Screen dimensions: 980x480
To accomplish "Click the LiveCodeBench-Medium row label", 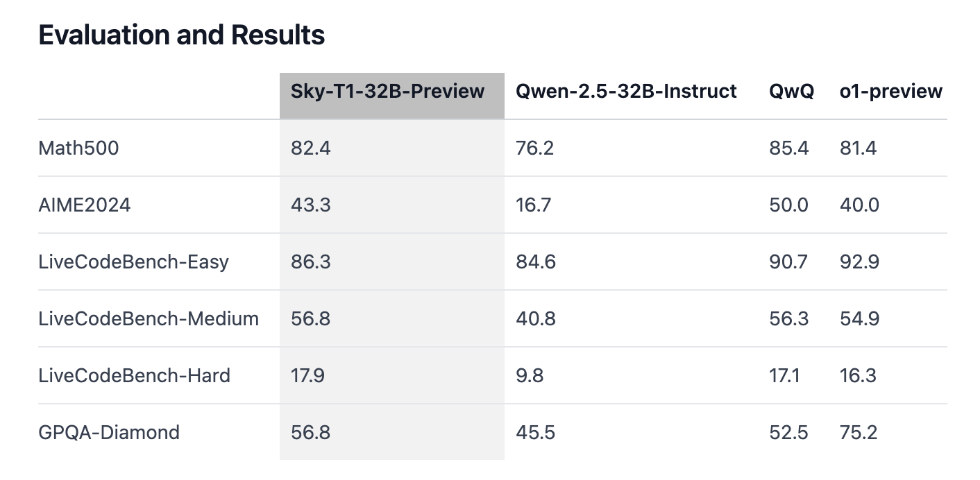I will pos(149,319).
